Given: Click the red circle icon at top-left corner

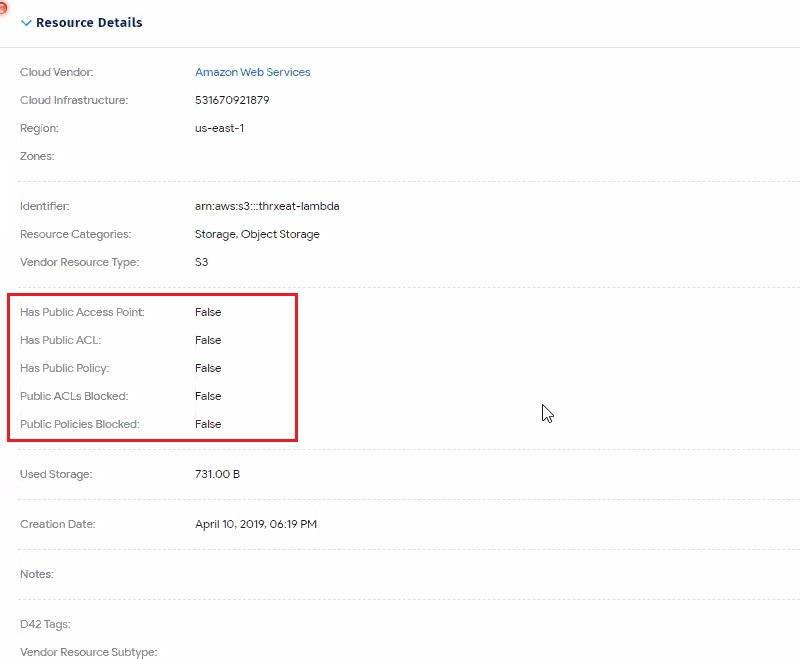Looking at the screenshot, I should pyautogui.click(x=3, y=8).
